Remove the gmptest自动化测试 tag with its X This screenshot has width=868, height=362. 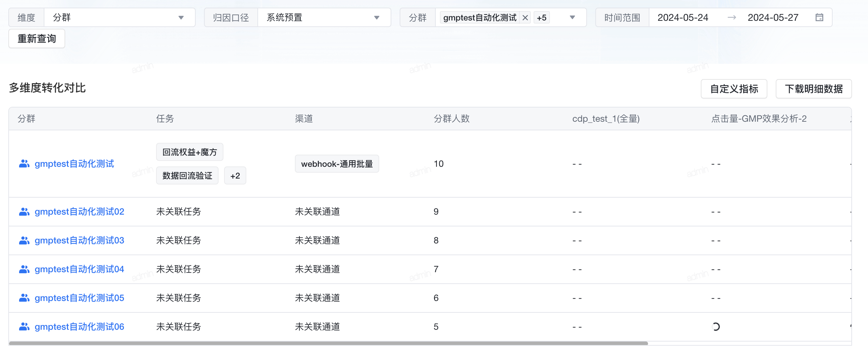[x=525, y=18]
